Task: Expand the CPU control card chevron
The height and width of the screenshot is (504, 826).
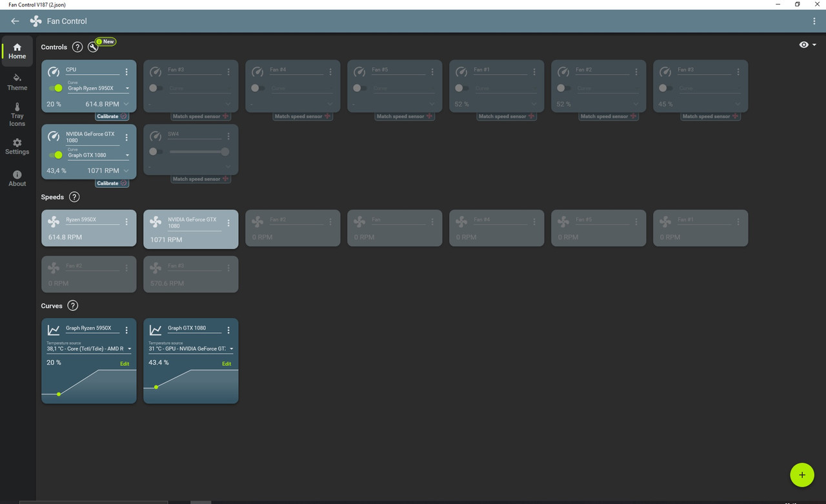Action: [x=126, y=104]
